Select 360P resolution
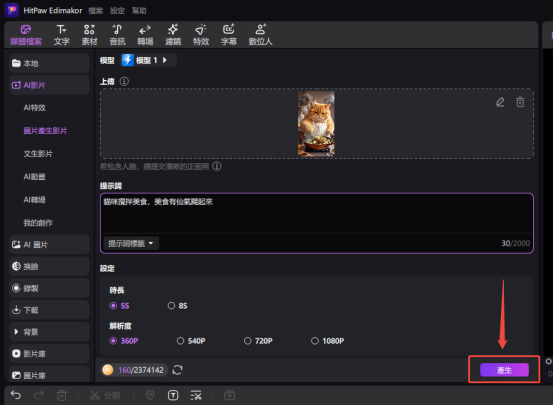Image resolution: width=554 pixels, height=405 pixels. (x=124, y=341)
